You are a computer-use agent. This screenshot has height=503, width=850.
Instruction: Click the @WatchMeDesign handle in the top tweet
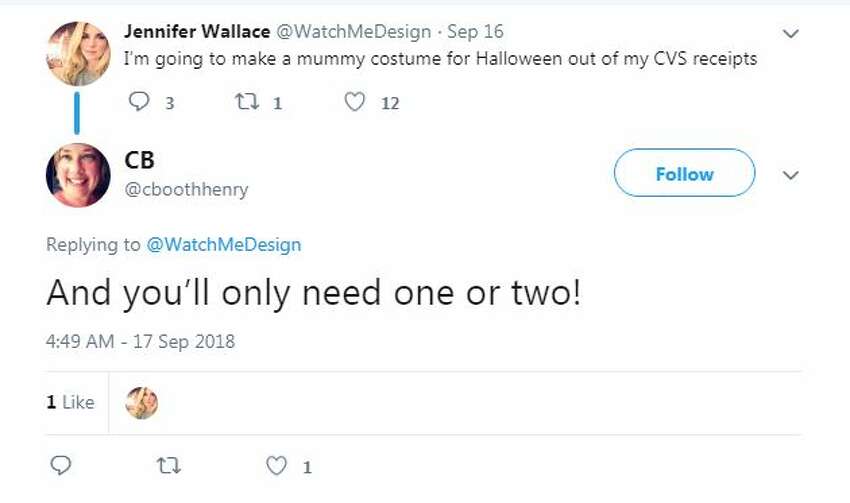(x=354, y=31)
